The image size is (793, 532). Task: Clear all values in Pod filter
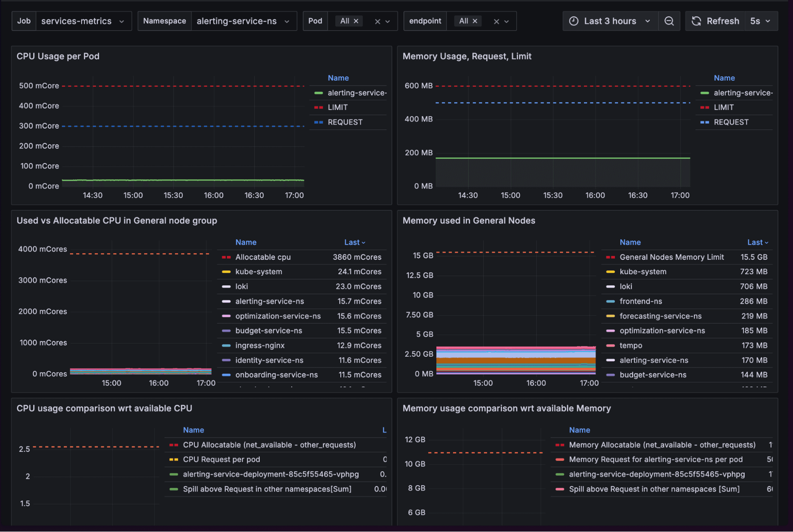pos(377,22)
